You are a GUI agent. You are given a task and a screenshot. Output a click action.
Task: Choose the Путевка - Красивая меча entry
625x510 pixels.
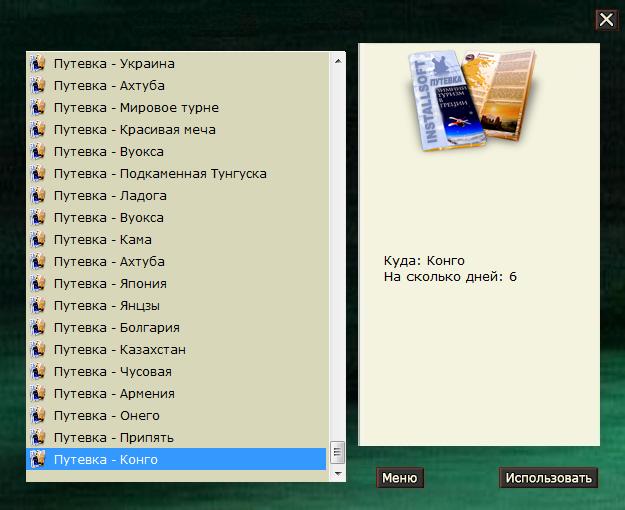coord(135,130)
